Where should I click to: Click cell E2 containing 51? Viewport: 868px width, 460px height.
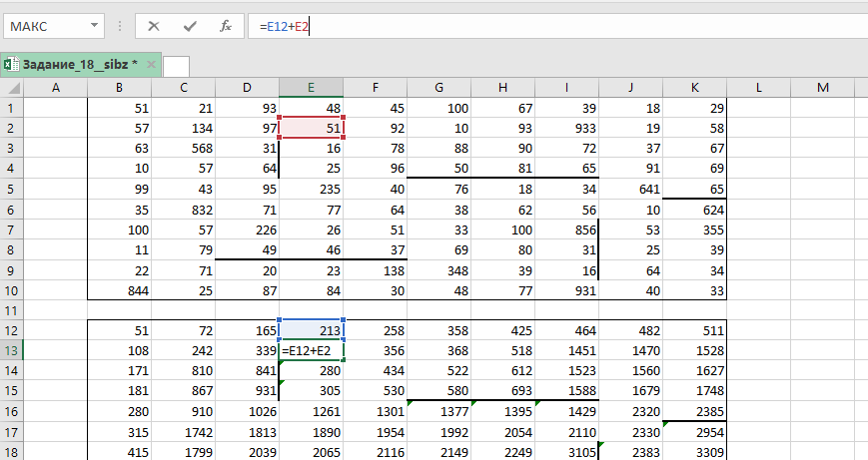pyautogui.click(x=312, y=129)
